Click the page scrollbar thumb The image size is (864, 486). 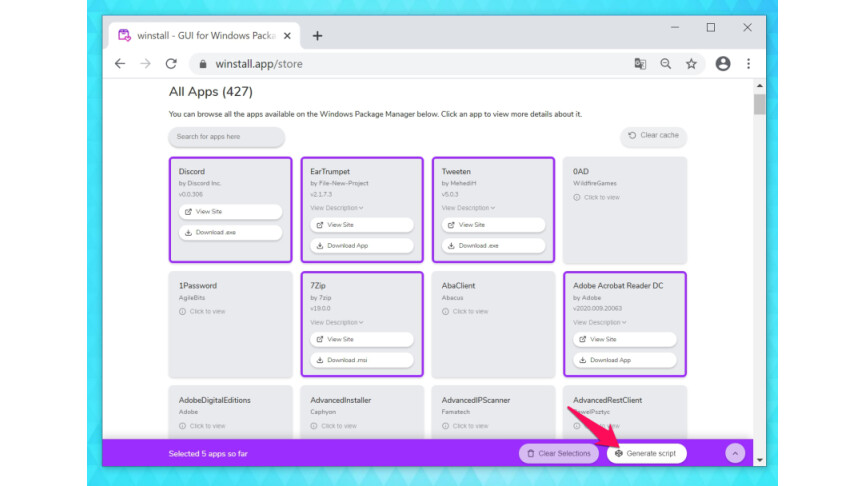click(x=760, y=104)
